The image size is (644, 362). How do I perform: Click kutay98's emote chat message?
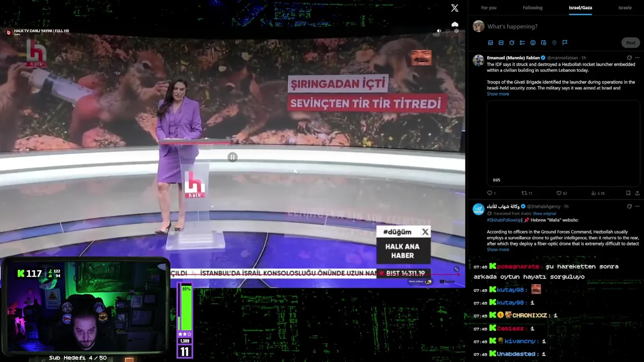pyautogui.click(x=536, y=289)
